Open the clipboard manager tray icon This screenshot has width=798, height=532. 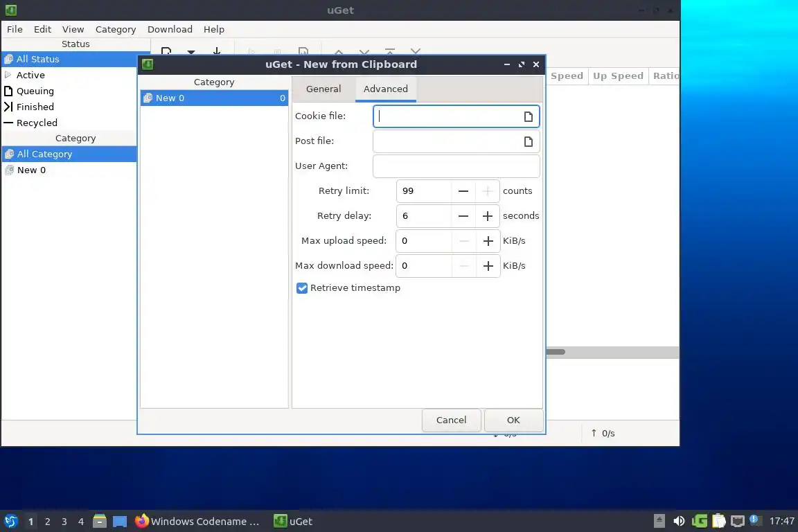pyautogui.click(x=718, y=521)
